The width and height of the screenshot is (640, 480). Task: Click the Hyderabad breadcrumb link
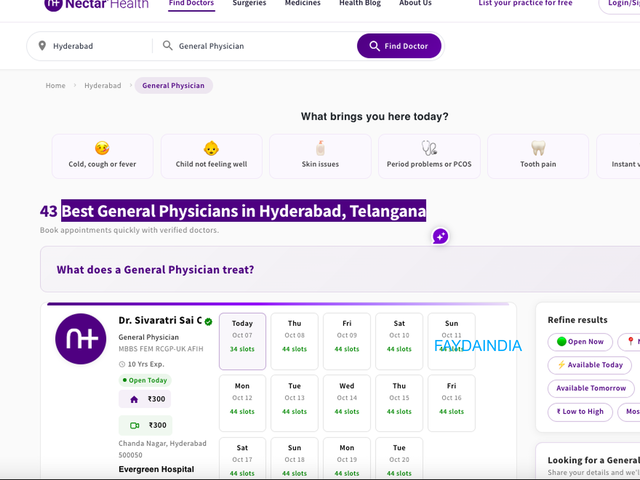tap(103, 85)
